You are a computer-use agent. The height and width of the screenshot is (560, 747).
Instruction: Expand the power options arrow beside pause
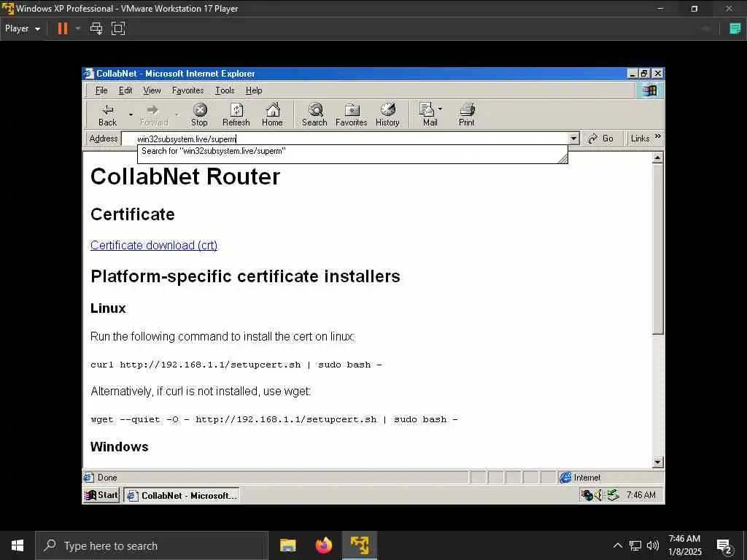click(78, 28)
